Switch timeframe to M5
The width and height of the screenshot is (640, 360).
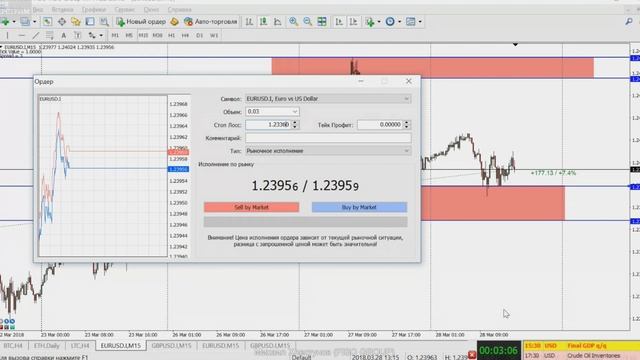(129, 36)
